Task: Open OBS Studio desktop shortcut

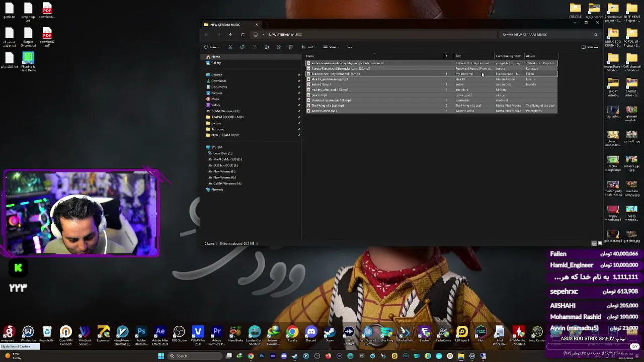Action: (x=179, y=334)
